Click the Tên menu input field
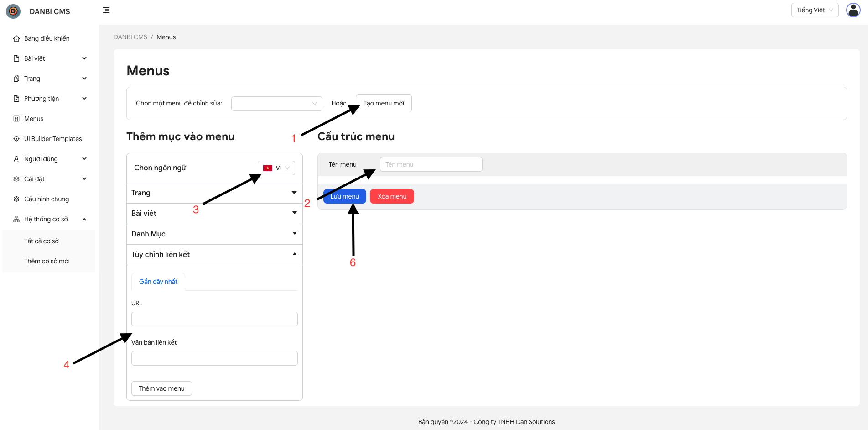The width and height of the screenshot is (868, 430). click(x=431, y=164)
